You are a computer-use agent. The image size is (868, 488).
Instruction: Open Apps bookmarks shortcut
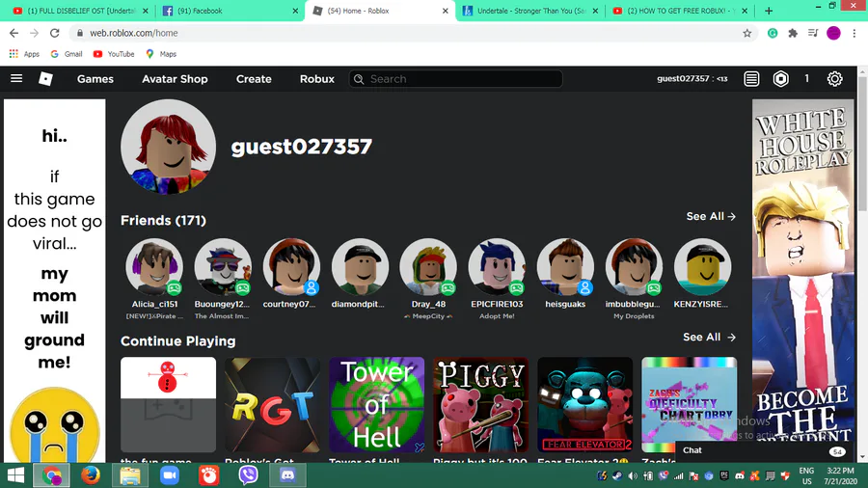(24, 54)
